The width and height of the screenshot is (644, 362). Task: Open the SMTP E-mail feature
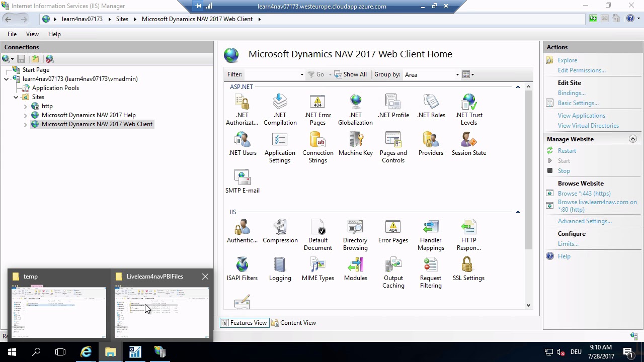click(242, 182)
